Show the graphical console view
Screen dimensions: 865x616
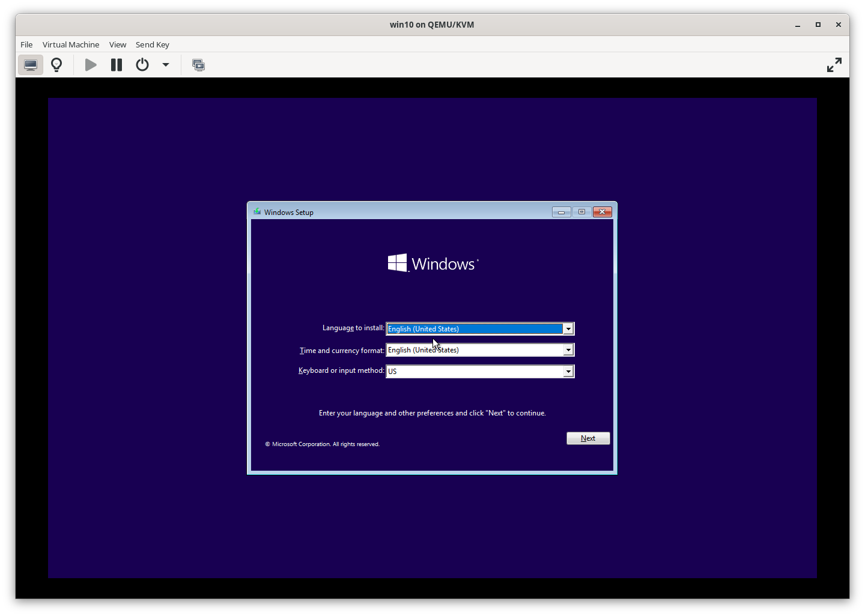31,65
